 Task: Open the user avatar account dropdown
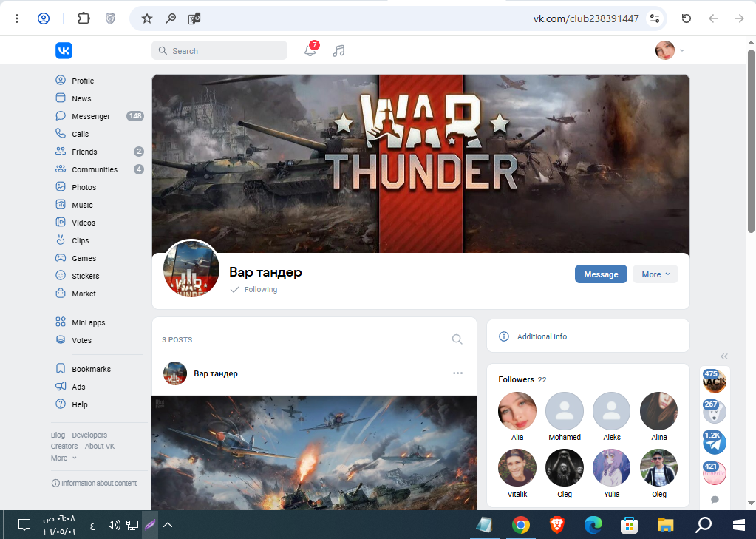pos(670,50)
